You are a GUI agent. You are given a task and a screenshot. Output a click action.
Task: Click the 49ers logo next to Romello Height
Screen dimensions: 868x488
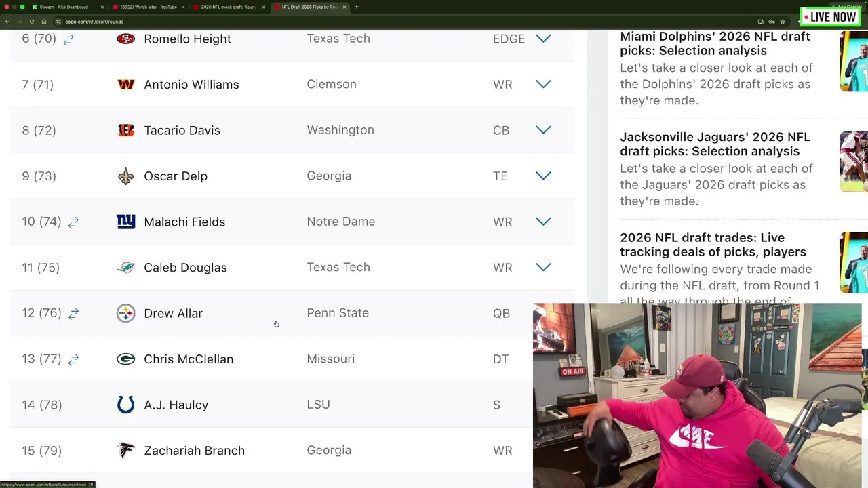click(x=125, y=39)
